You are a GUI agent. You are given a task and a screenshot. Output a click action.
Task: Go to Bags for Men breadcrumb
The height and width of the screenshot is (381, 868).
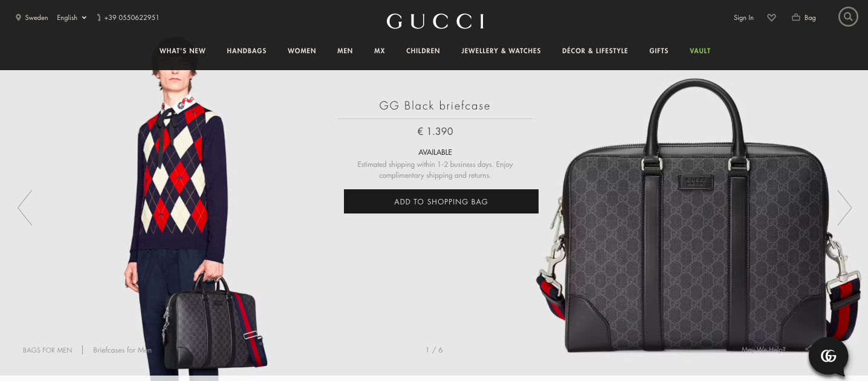click(48, 350)
